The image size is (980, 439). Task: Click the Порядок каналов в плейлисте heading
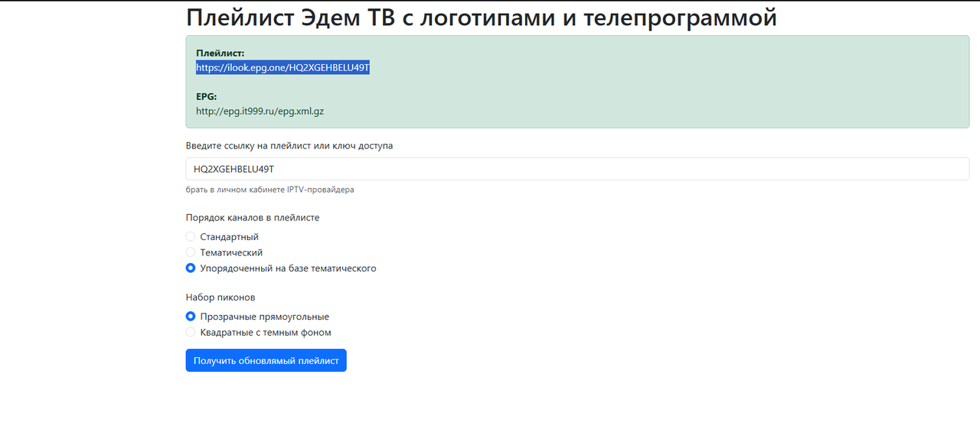253,217
